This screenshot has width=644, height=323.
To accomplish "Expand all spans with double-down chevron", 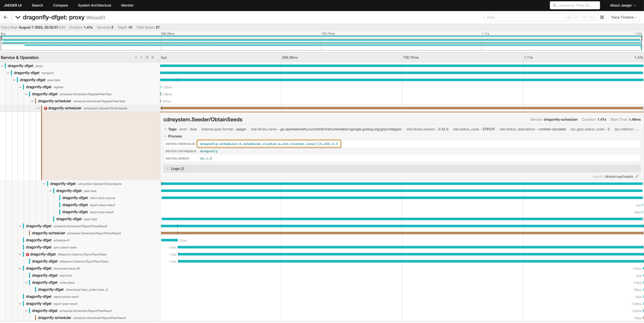I will click(x=147, y=57).
